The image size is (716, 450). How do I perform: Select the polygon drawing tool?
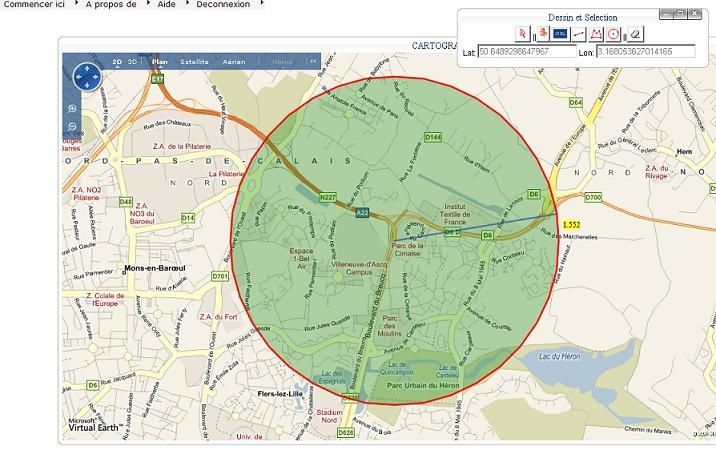click(x=596, y=34)
